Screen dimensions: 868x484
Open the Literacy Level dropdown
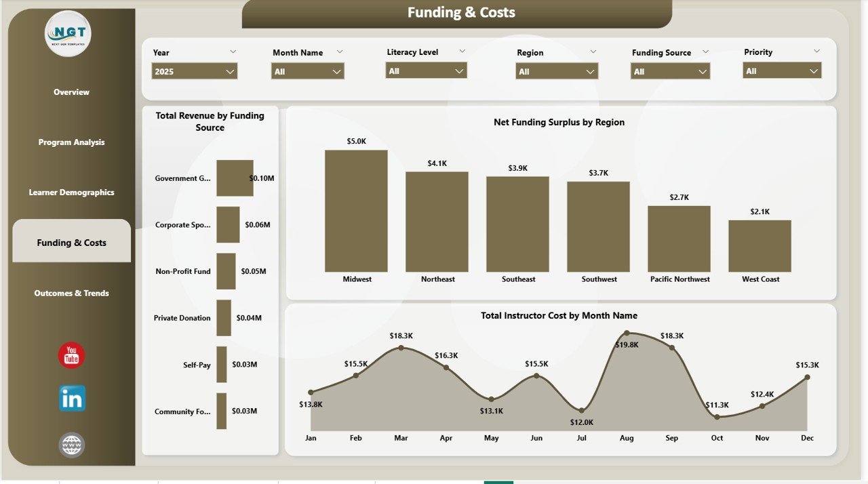click(426, 70)
